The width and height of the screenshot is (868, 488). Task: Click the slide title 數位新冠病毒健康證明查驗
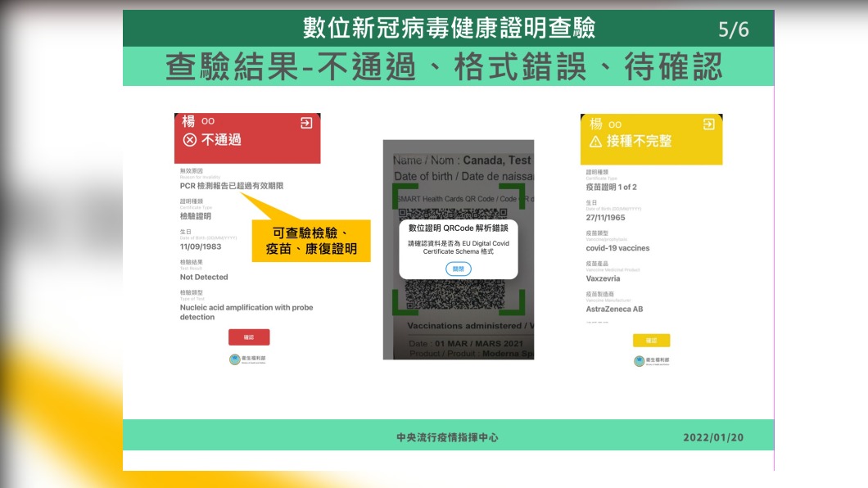tap(449, 28)
